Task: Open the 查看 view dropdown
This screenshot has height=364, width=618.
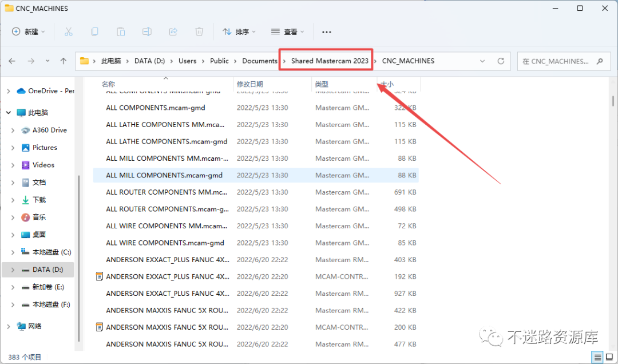Action: [287, 32]
